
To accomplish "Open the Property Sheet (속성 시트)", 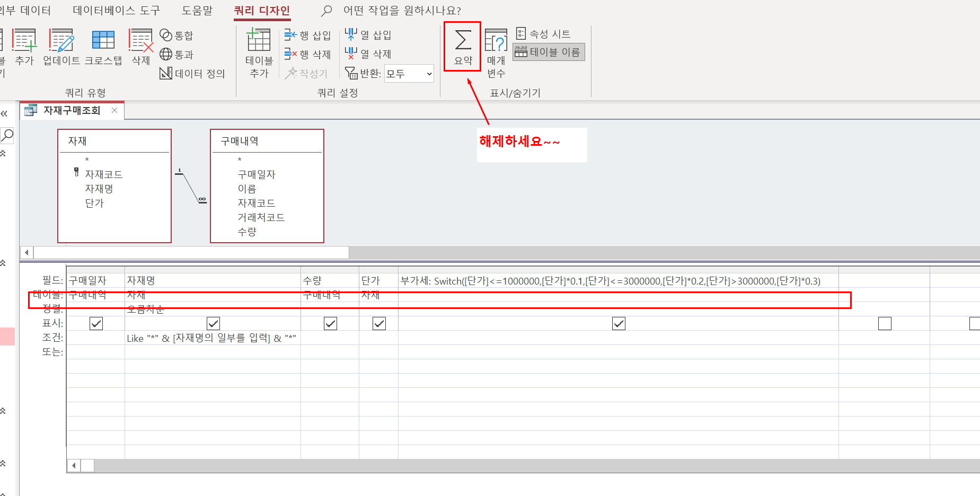I will coord(543,34).
